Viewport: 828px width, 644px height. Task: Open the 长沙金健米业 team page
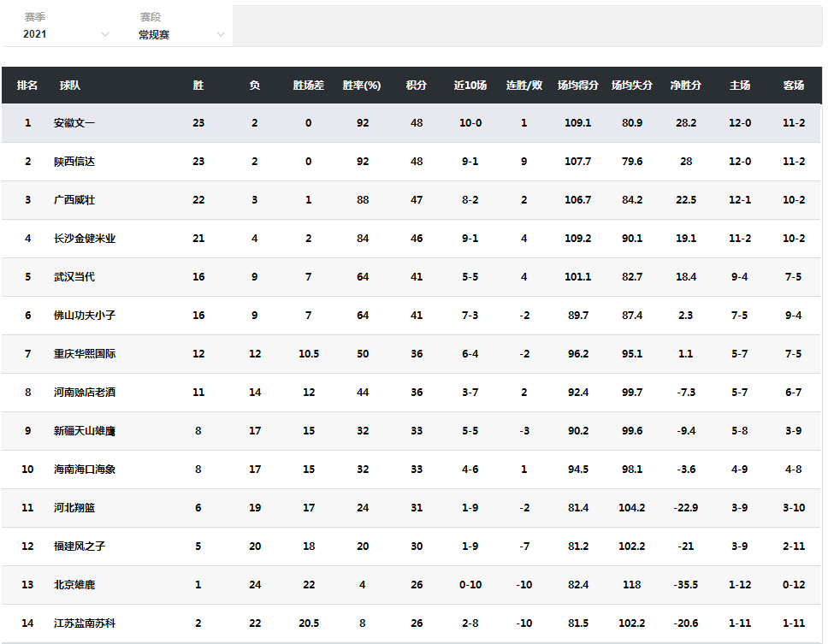(x=85, y=239)
